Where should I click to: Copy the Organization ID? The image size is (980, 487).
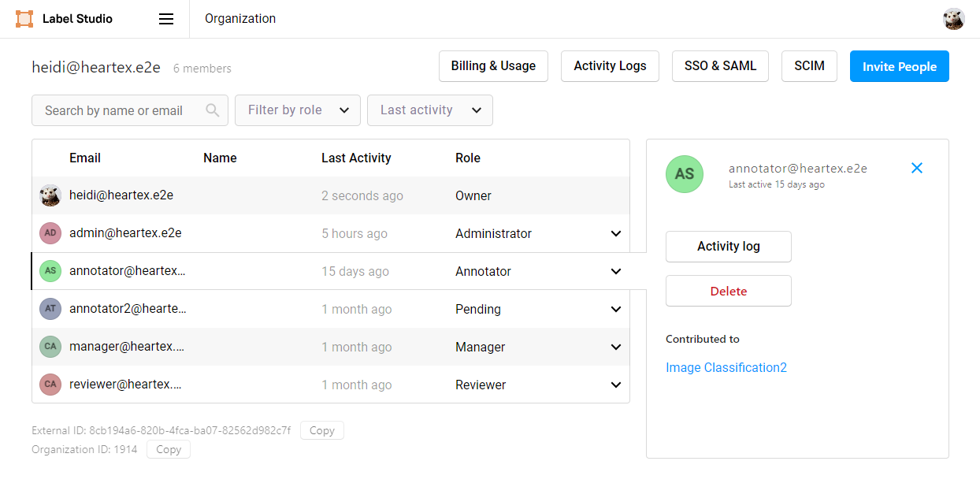(x=168, y=449)
